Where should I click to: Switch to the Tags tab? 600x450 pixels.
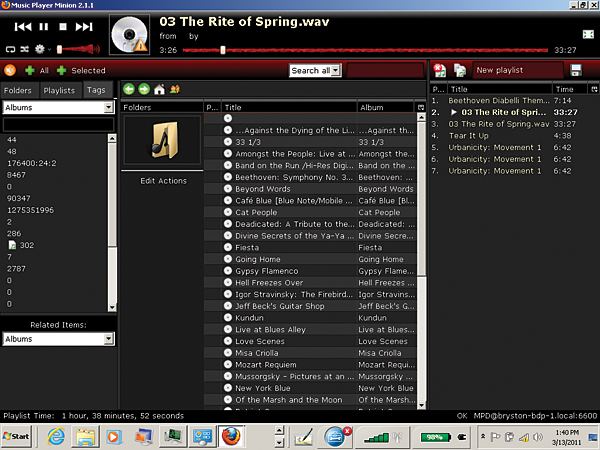click(96, 90)
